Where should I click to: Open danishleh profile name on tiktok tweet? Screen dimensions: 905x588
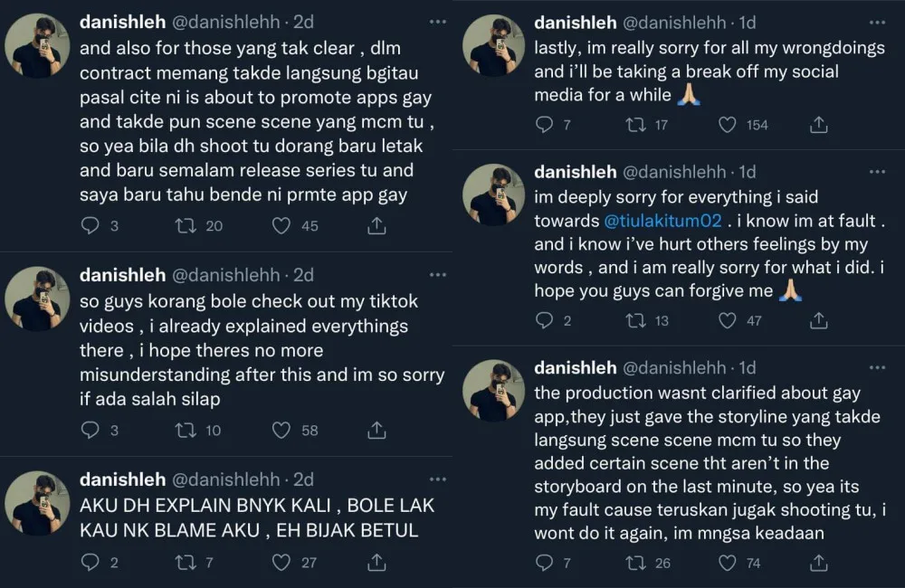tap(122, 274)
